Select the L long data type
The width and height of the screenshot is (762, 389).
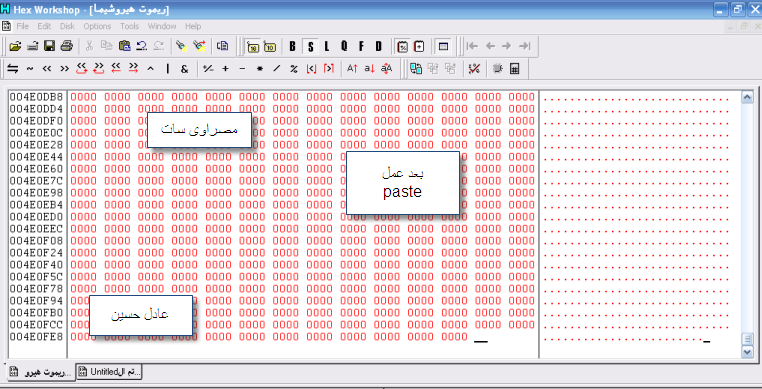click(327, 47)
